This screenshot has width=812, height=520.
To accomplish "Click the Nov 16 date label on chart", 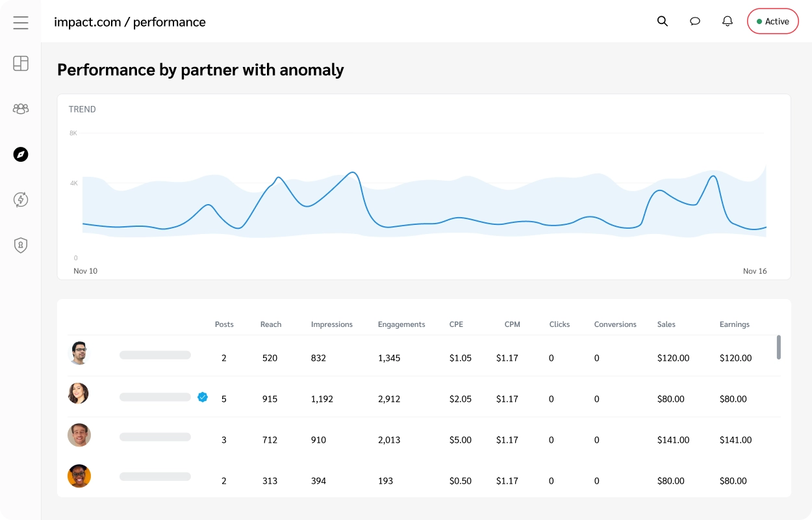I will click(755, 270).
